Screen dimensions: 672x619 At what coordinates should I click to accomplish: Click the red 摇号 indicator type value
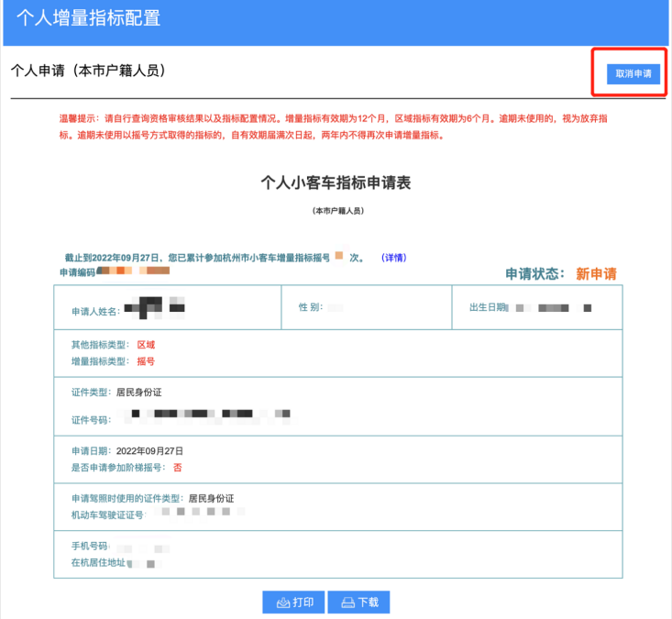[146, 361]
